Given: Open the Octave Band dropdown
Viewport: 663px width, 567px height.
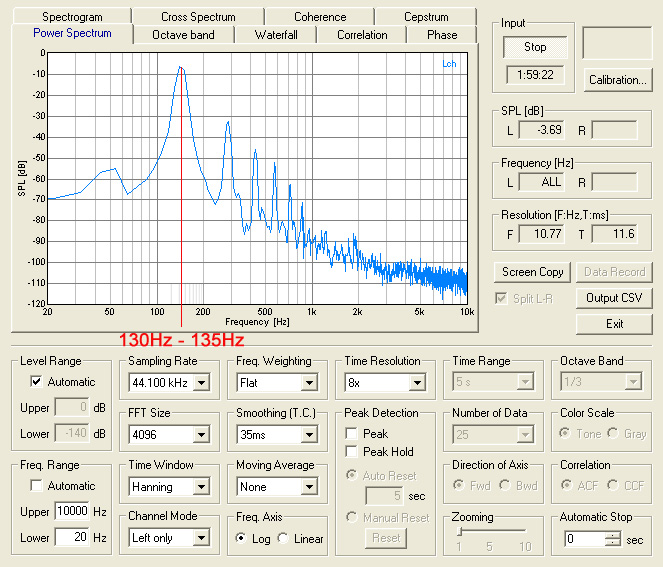Looking at the screenshot, I should point(633,383).
